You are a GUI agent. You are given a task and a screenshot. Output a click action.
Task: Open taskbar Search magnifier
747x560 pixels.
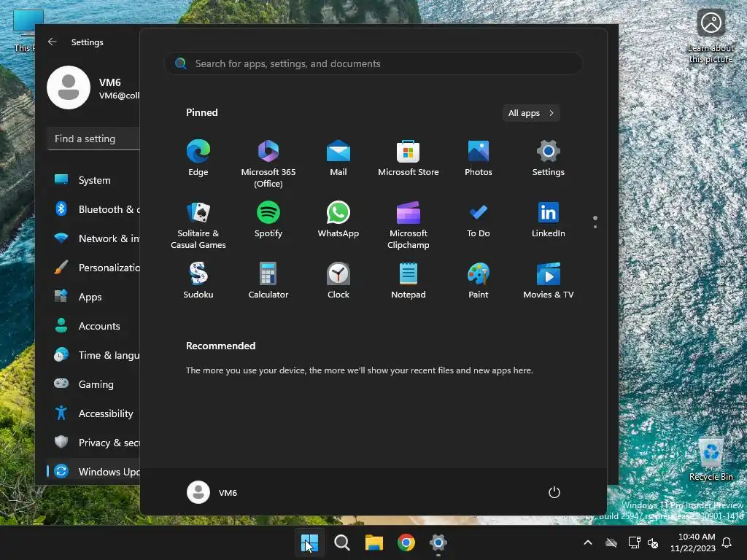(x=341, y=542)
